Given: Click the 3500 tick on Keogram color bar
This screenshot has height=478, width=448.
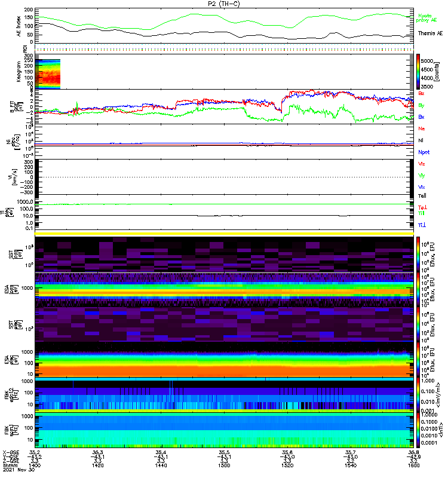Looking at the screenshot, I should [x=426, y=87].
